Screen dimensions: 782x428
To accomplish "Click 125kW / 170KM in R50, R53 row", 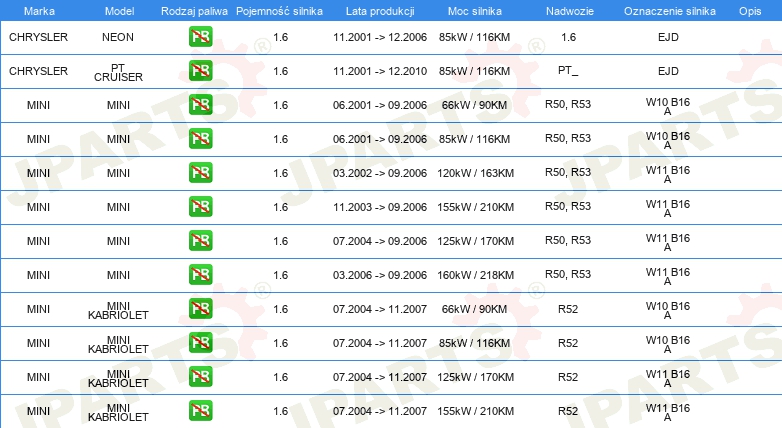I will coord(475,241).
